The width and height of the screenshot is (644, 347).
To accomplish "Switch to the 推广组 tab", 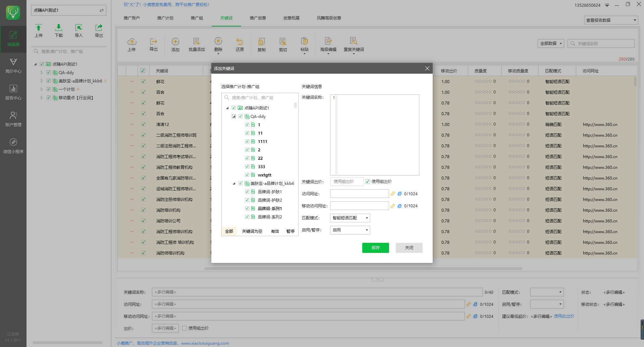I will coord(197,18).
